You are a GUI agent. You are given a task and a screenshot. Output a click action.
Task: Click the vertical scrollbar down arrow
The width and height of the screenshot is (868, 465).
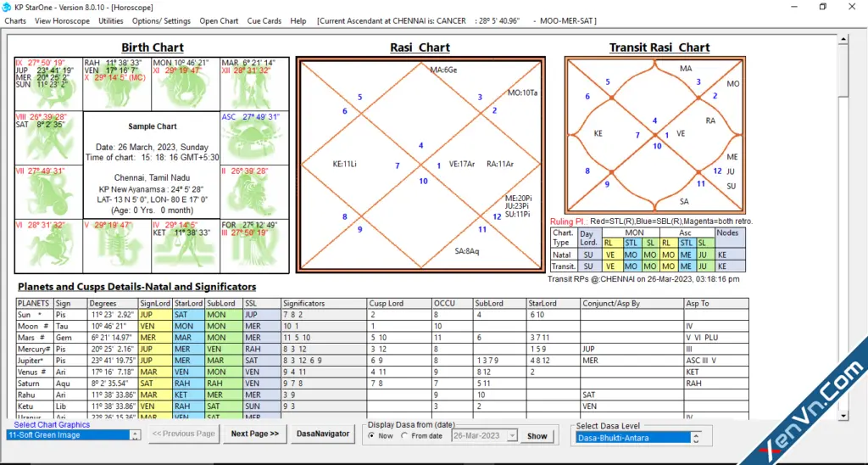coord(843,415)
